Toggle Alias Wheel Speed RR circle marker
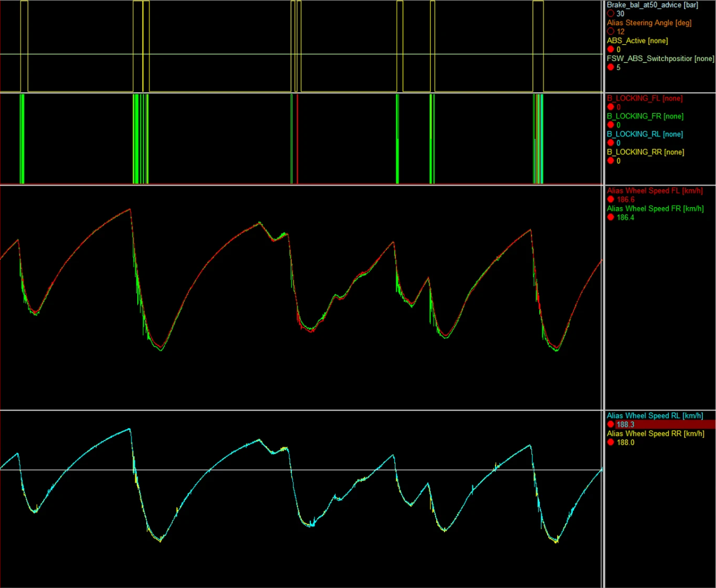 point(610,442)
